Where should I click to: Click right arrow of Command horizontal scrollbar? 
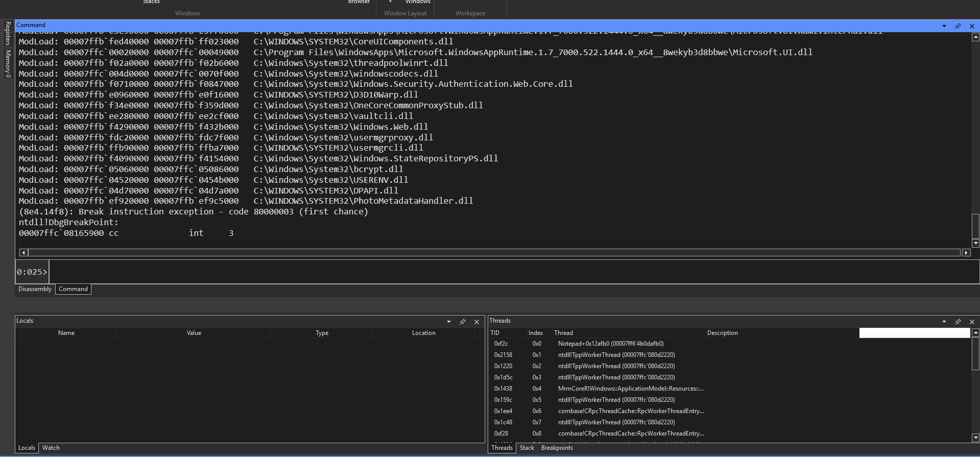pos(966,253)
